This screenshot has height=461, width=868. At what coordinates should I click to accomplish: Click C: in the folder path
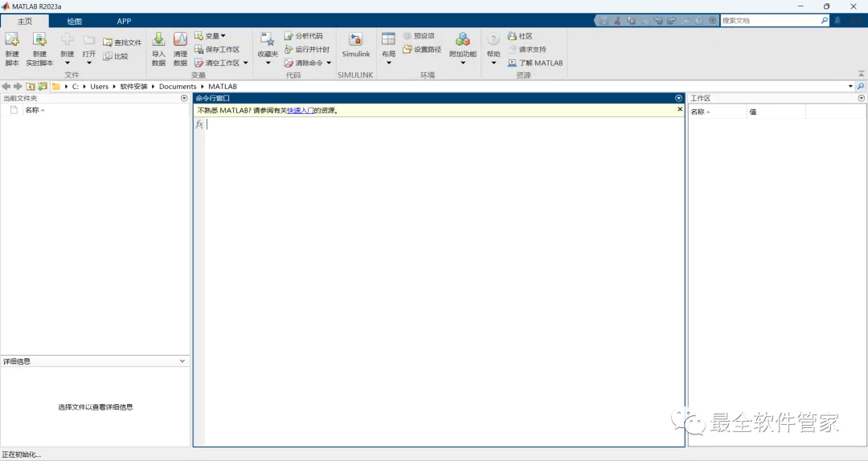(76, 86)
